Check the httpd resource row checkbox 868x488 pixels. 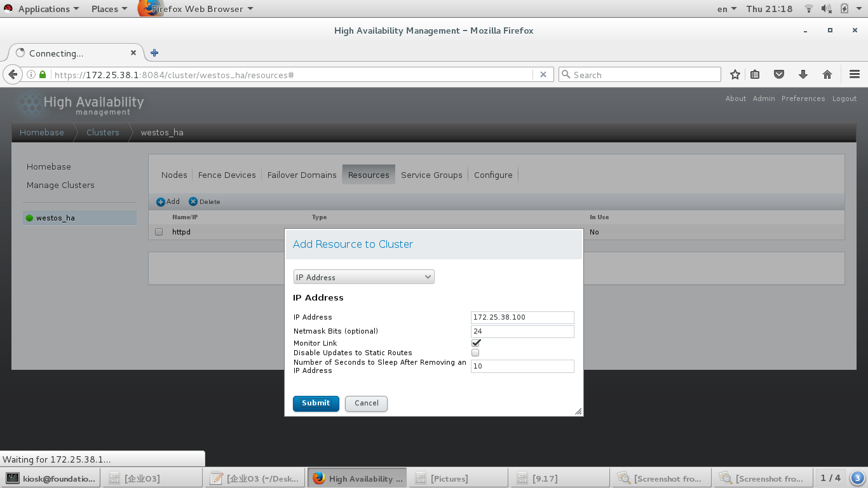click(159, 232)
